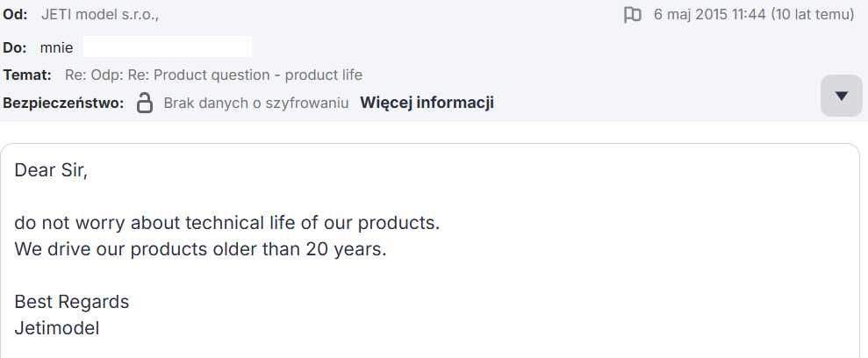Click the blank recipient address box after mnie
This screenshot has height=358, width=868.
(167, 47)
